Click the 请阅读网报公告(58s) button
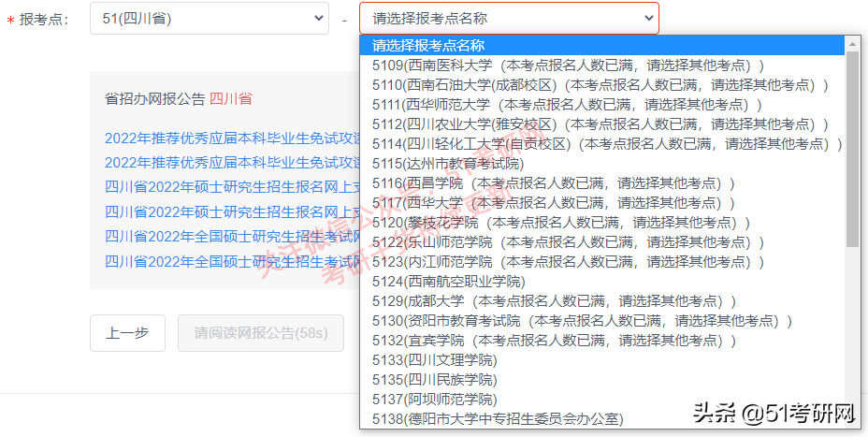This screenshot has height=437, width=868. (261, 333)
